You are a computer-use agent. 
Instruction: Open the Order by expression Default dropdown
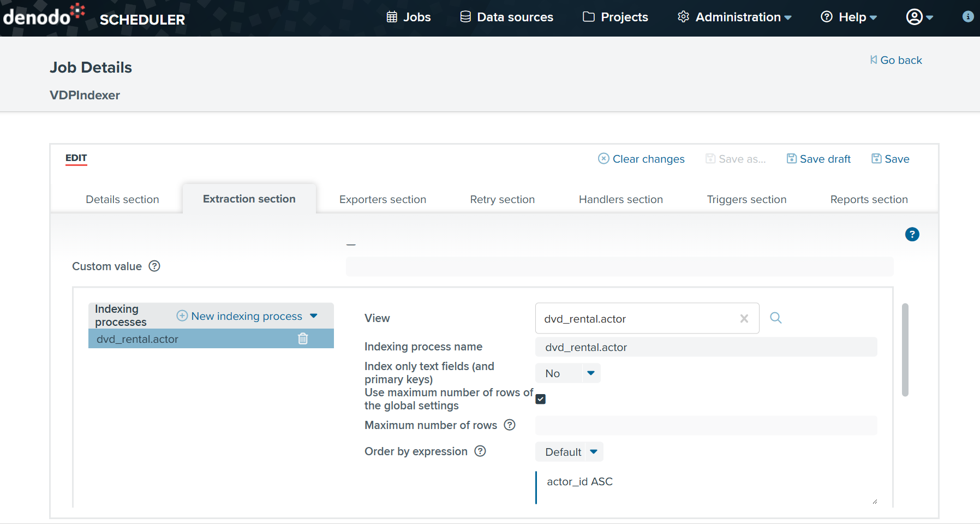pyautogui.click(x=594, y=451)
